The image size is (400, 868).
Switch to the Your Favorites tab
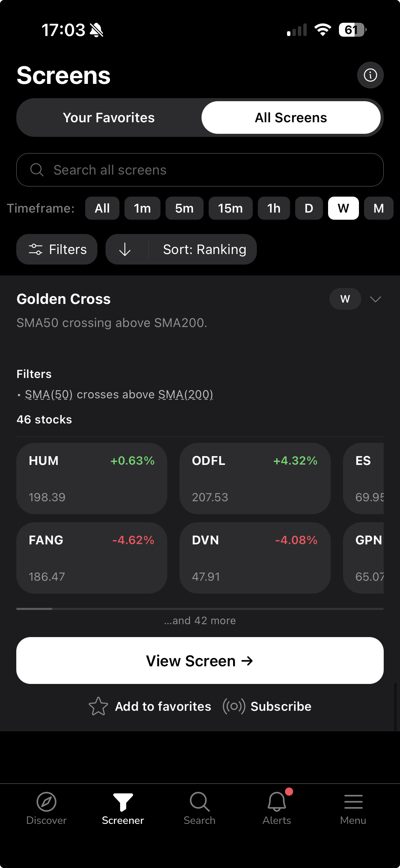coord(109,117)
